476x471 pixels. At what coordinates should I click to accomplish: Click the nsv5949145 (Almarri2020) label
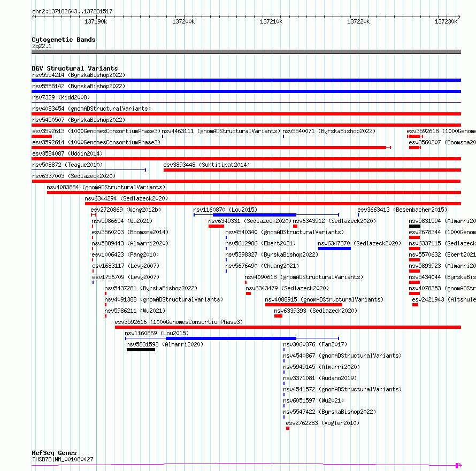point(321,367)
